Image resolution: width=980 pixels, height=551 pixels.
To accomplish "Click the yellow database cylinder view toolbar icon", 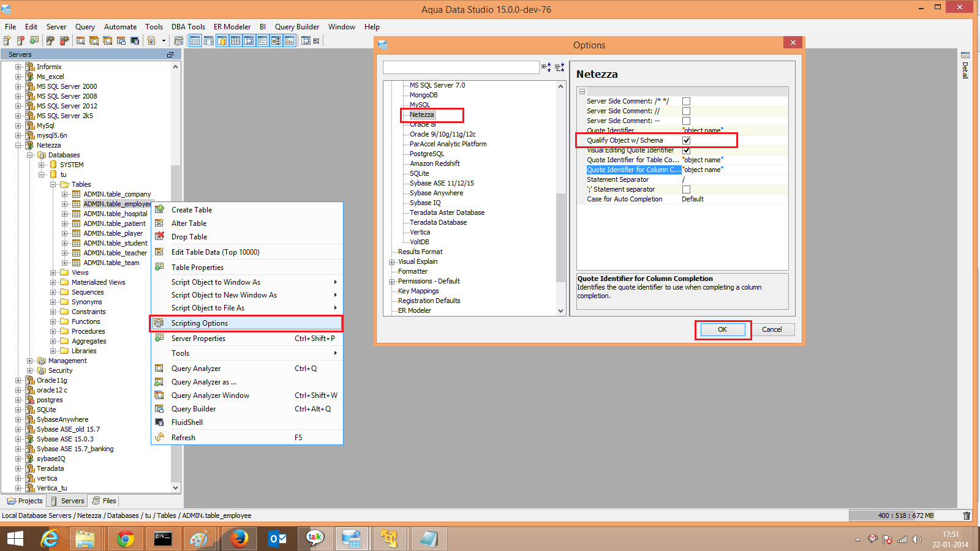I will click(x=222, y=41).
